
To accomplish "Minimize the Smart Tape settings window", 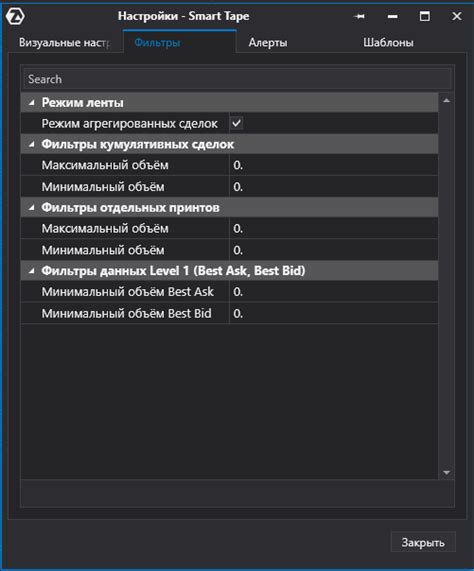I will click(x=392, y=16).
